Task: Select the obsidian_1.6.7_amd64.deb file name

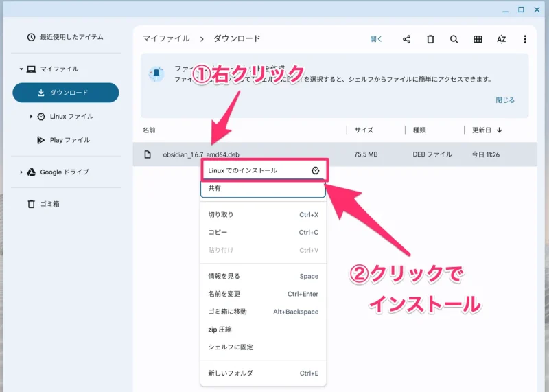Action: pyautogui.click(x=201, y=154)
